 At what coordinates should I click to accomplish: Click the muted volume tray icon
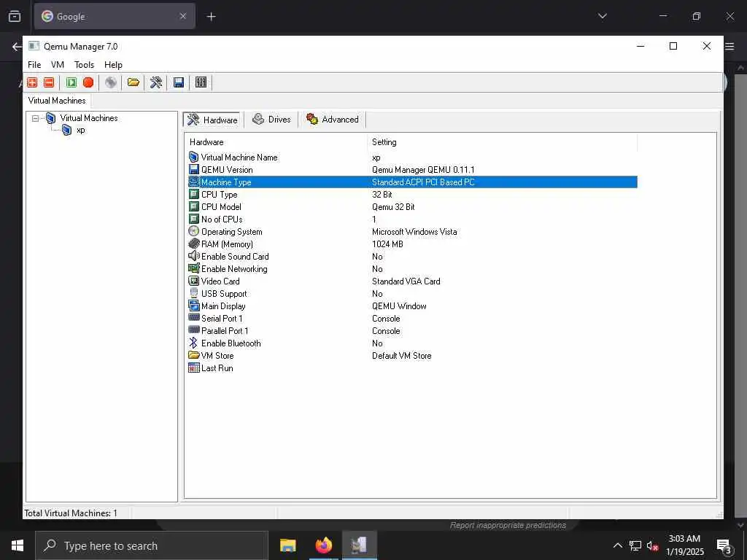[652, 545]
